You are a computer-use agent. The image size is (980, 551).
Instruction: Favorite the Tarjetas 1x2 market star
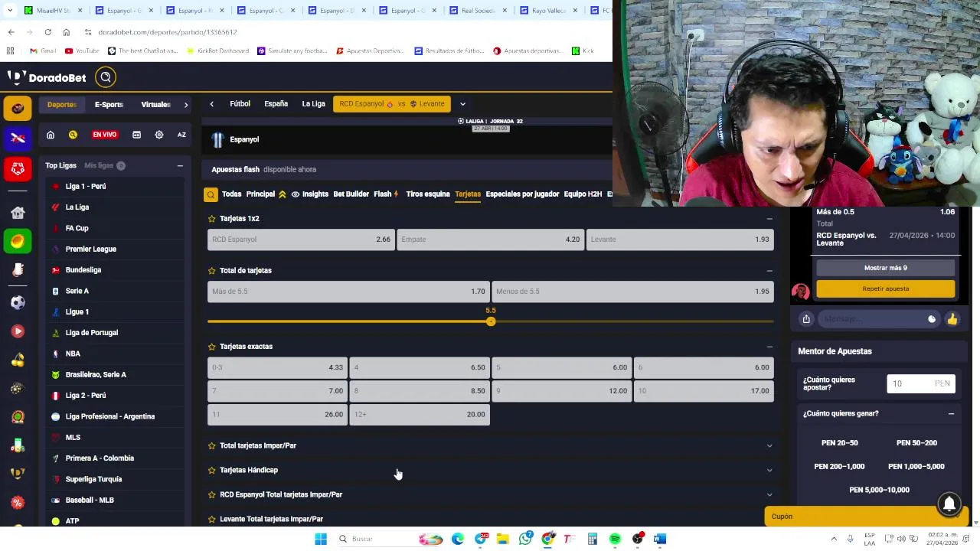pos(212,219)
